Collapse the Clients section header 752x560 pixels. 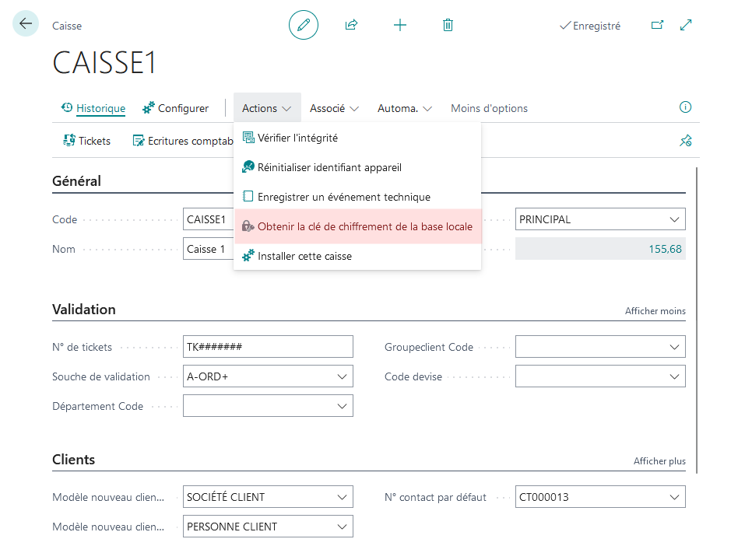[x=73, y=460]
